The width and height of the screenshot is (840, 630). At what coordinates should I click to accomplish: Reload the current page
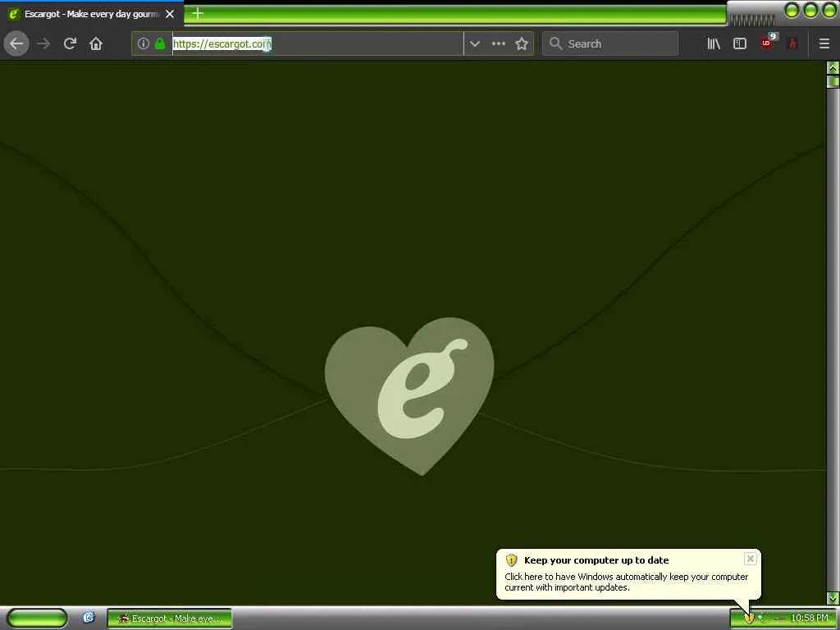click(x=70, y=43)
